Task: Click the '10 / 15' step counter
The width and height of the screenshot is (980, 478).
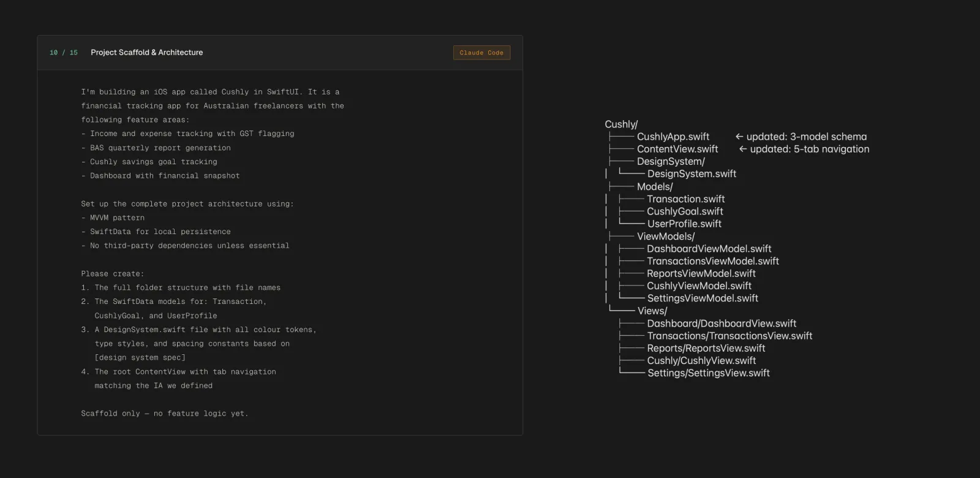Action: tap(64, 53)
